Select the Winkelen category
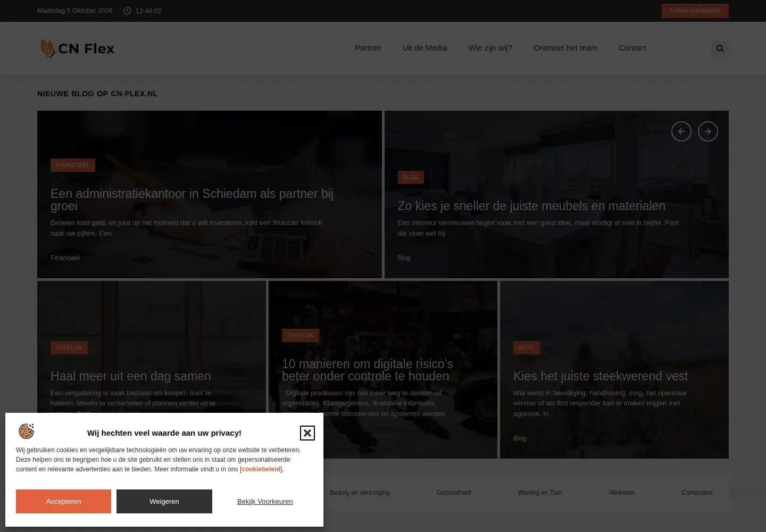Image resolution: width=766 pixels, height=532 pixels. pos(621,493)
